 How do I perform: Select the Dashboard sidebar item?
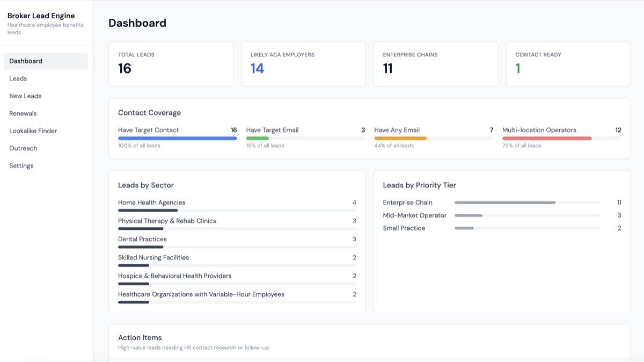click(46, 61)
